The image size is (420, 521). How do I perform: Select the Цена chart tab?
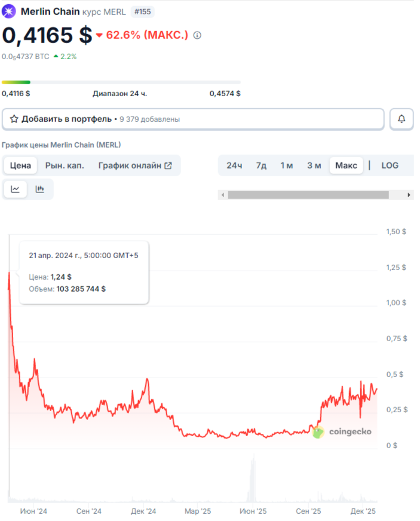pyautogui.click(x=20, y=166)
